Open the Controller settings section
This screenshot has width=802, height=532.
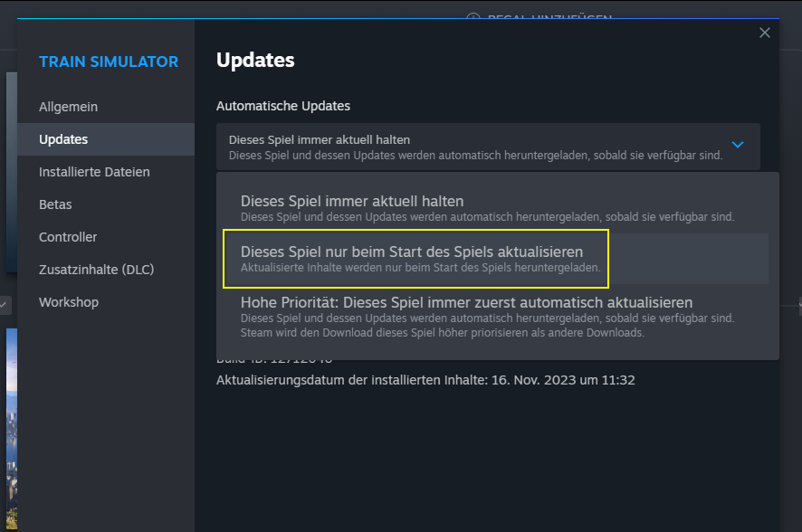(106, 237)
